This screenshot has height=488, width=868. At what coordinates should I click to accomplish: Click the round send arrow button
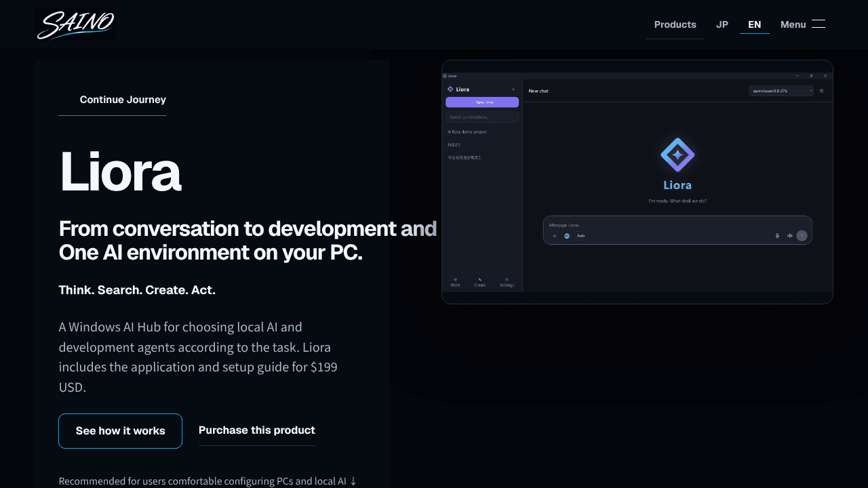click(802, 236)
